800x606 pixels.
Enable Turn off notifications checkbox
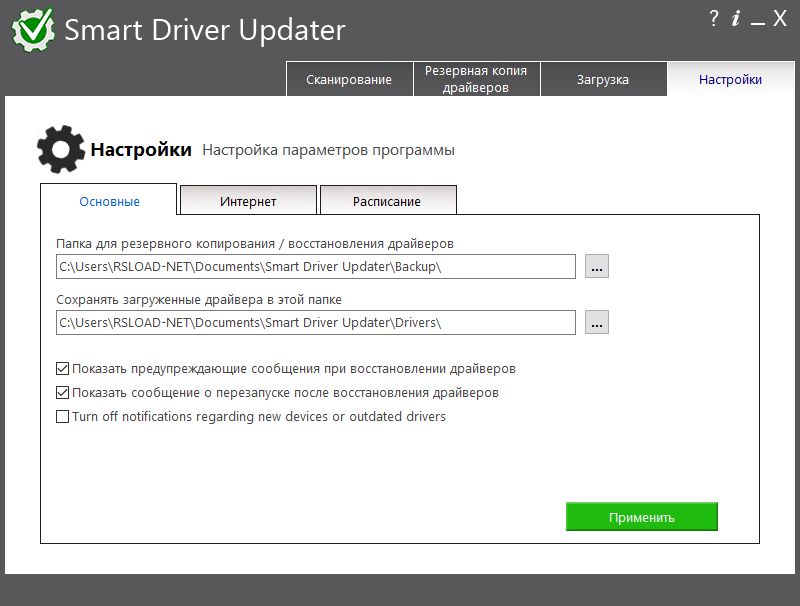tap(62, 416)
